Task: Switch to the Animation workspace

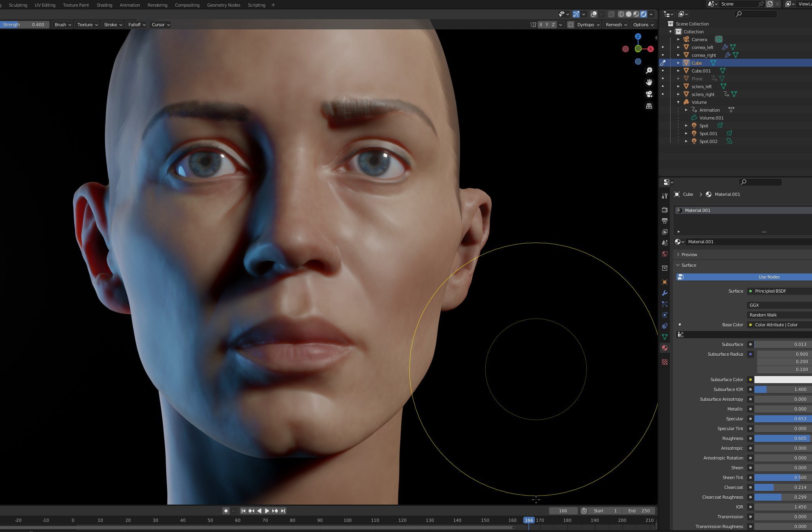Action: (130, 5)
